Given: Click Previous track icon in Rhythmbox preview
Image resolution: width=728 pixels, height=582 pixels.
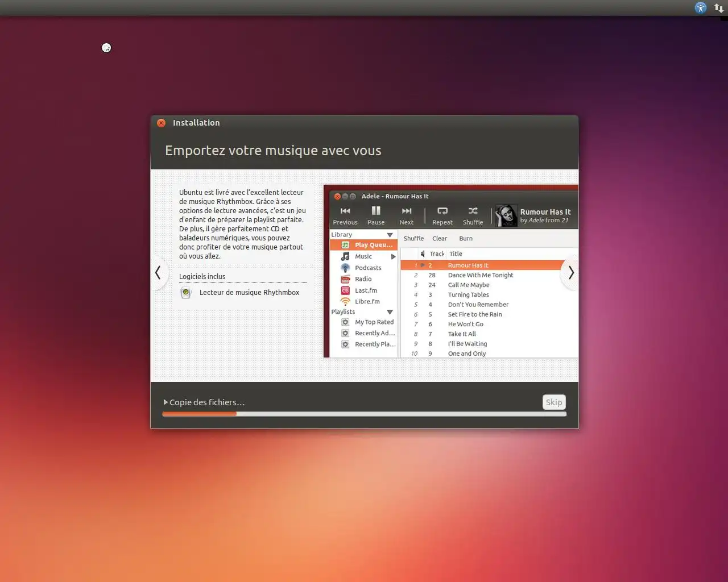Looking at the screenshot, I should [x=345, y=211].
